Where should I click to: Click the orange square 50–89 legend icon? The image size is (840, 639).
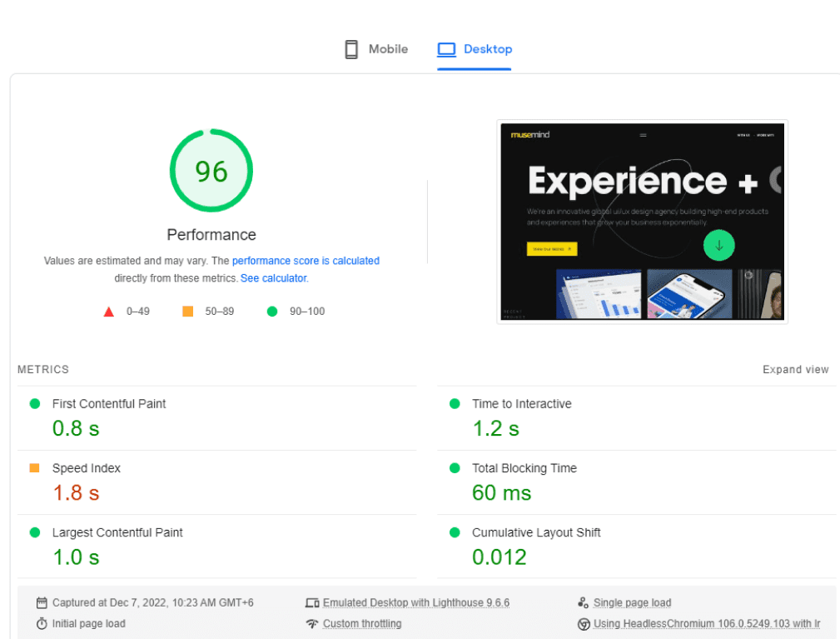point(187,311)
